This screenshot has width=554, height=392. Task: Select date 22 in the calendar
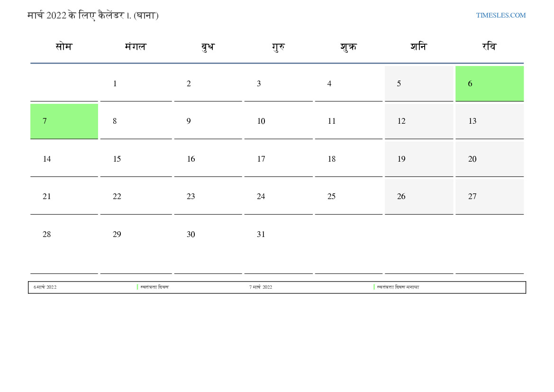pos(136,197)
